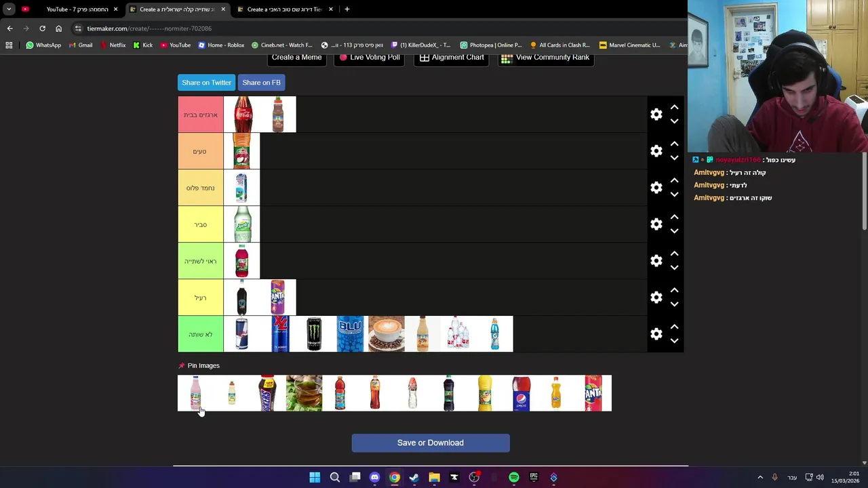The width and height of the screenshot is (868, 488).
Task: Open the Alignment Chart option
Action: tap(451, 58)
